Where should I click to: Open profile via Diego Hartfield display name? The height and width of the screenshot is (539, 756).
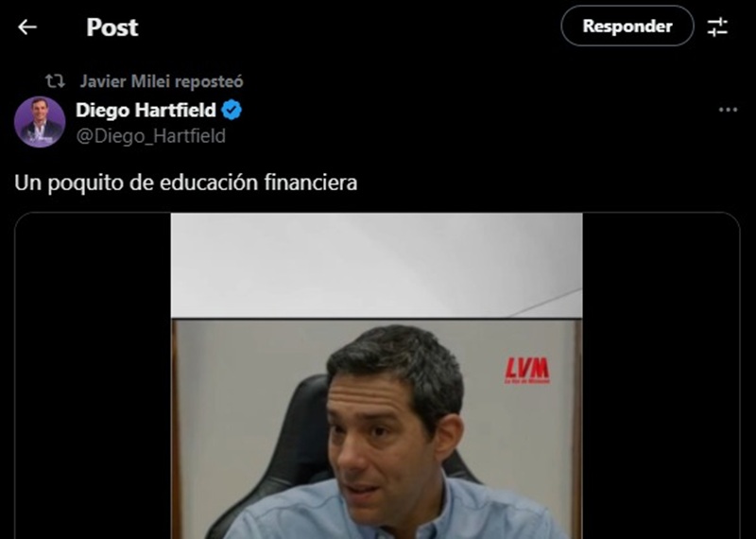[x=146, y=110]
